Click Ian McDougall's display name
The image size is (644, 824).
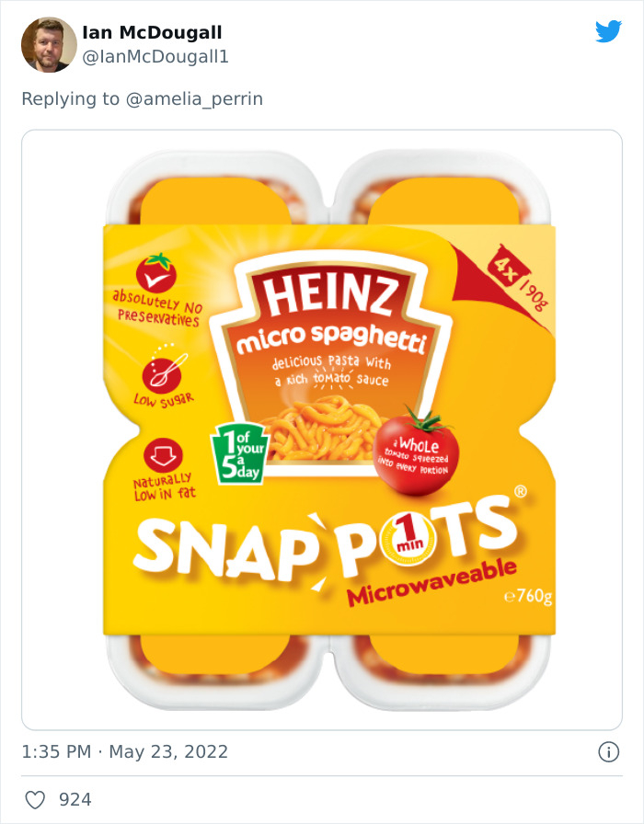[151, 31]
